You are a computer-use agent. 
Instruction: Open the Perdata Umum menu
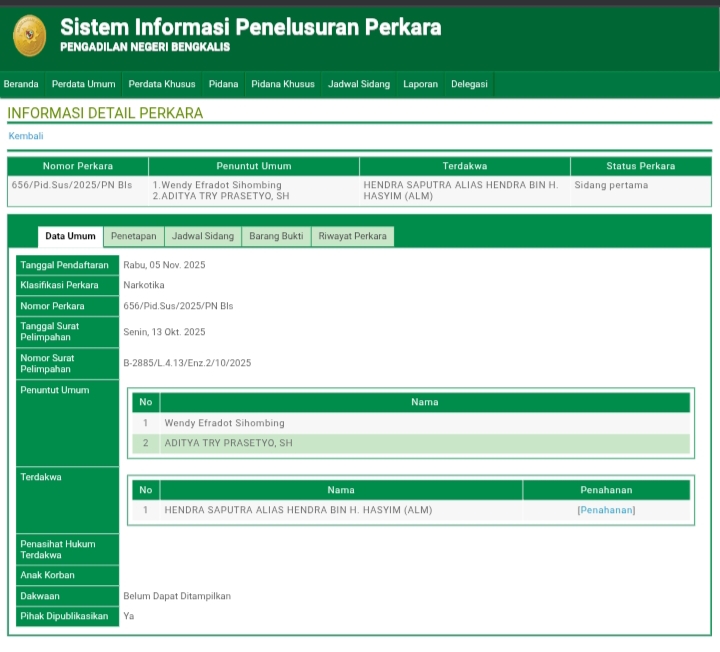click(x=83, y=84)
